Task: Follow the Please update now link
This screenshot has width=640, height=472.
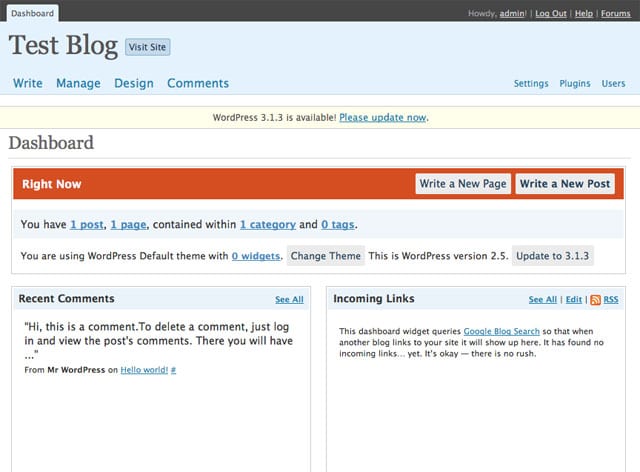Action: [x=383, y=118]
